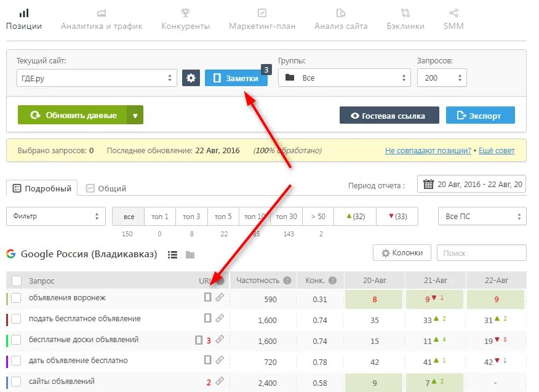
Task: Switch to Аналитика и трафик tab
Action: pos(102,20)
